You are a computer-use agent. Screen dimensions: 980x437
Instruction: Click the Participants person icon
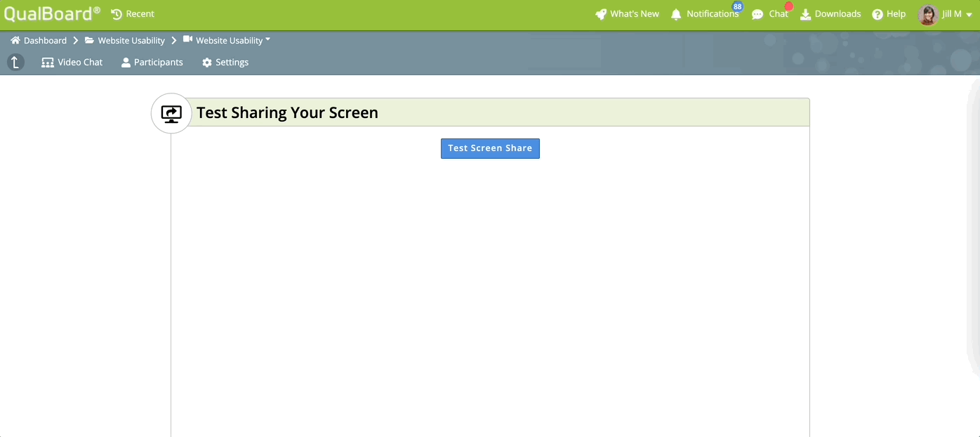tap(126, 63)
